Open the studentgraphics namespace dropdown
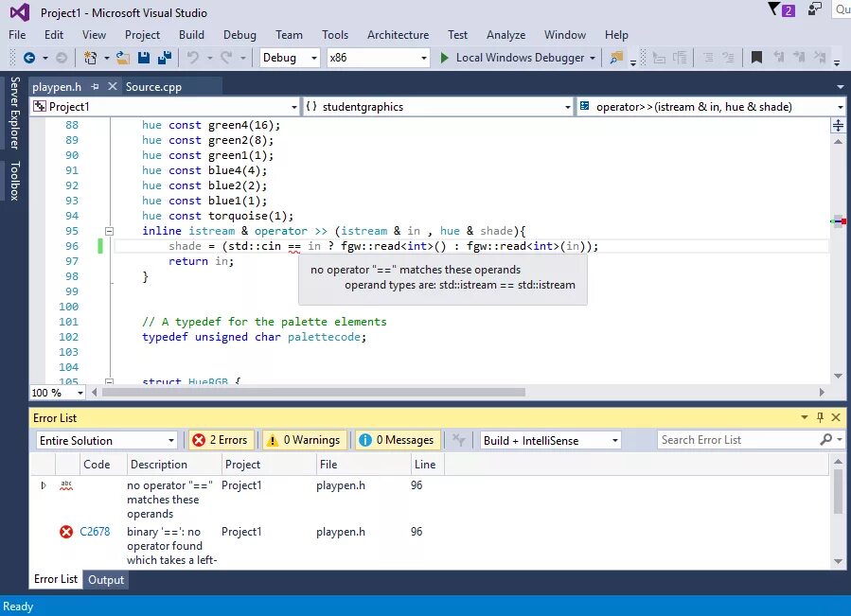The height and width of the screenshot is (616, 851). tap(438, 107)
